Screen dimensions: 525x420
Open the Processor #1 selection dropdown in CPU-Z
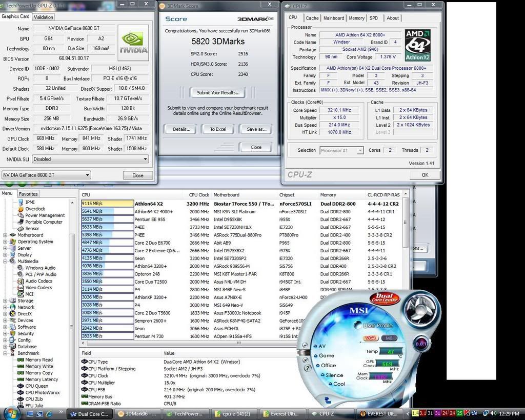coord(341,150)
